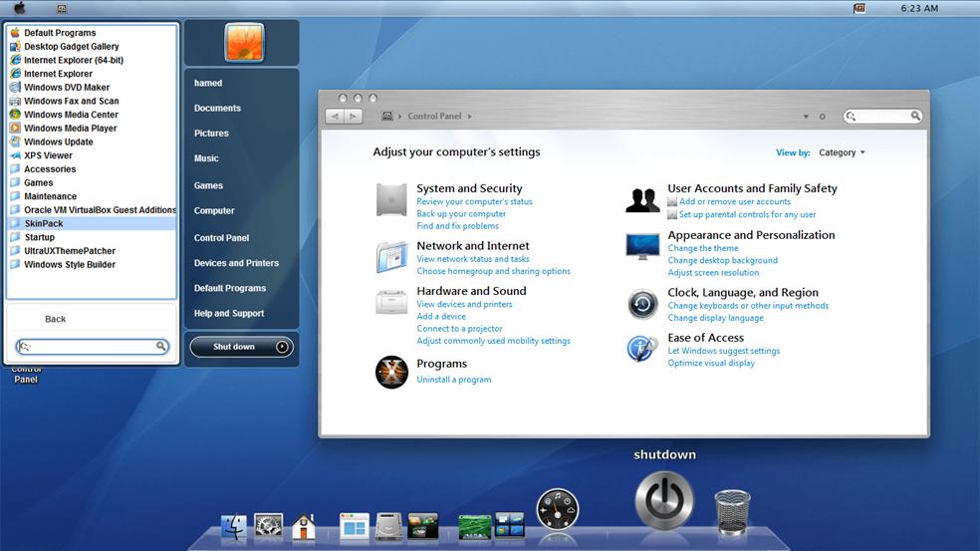
Task: Open Computer from the Start menu
Action: tap(214, 211)
